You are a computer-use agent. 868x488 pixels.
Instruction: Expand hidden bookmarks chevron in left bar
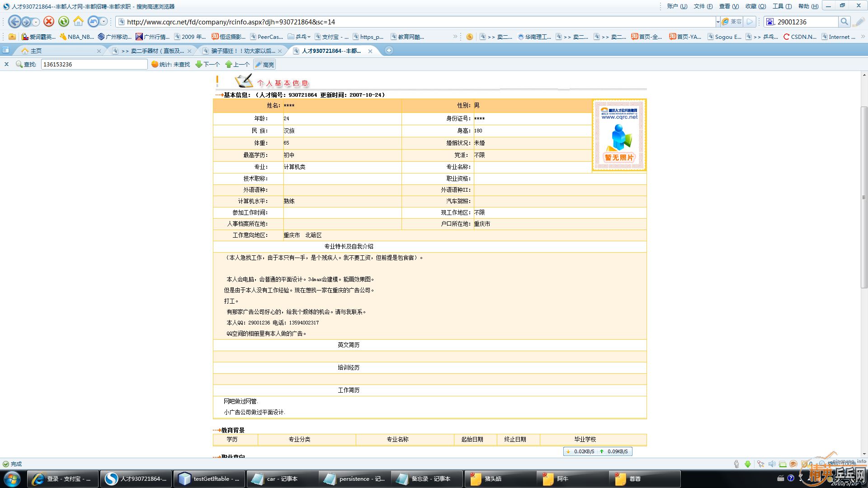click(x=455, y=37)
